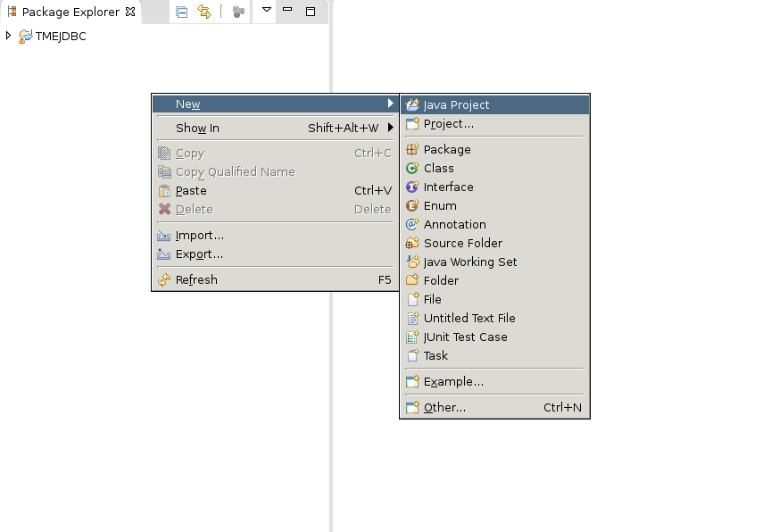Create a new Class from the submenu
771x532 pixels.
pyautogui.click(x=494, y=168)
